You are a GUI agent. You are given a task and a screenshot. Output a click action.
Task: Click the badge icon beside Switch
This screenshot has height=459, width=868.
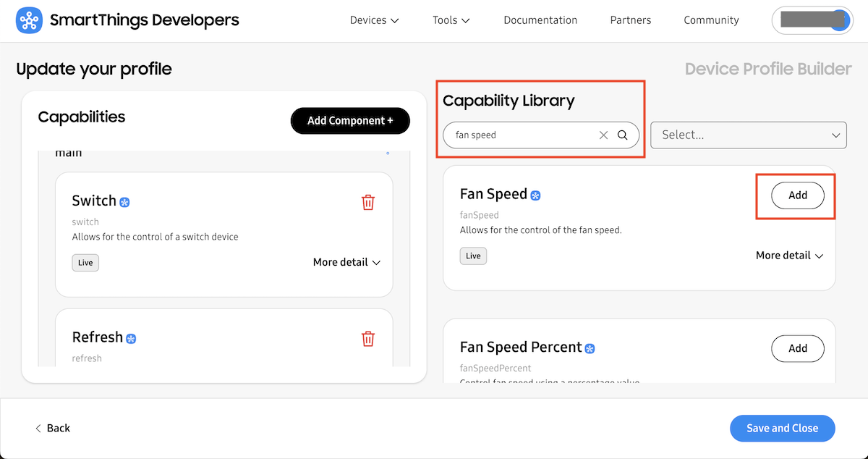[124, 202]
